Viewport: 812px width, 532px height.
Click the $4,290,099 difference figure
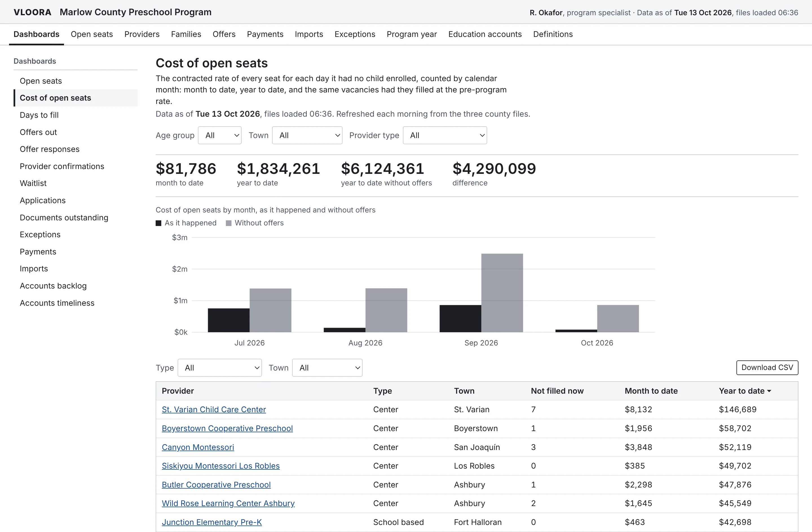[x=494, y=169]
